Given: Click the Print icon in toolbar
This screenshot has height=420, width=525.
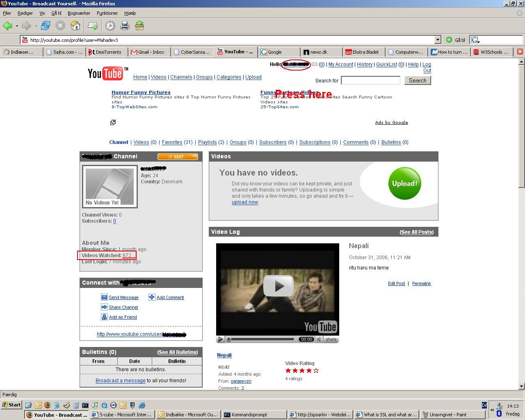Looking at the screenshot, I should click(x=125, y=26).
